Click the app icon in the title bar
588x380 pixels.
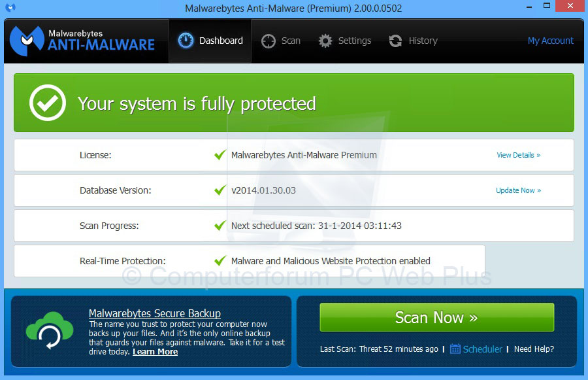click(x=8, y=7)
